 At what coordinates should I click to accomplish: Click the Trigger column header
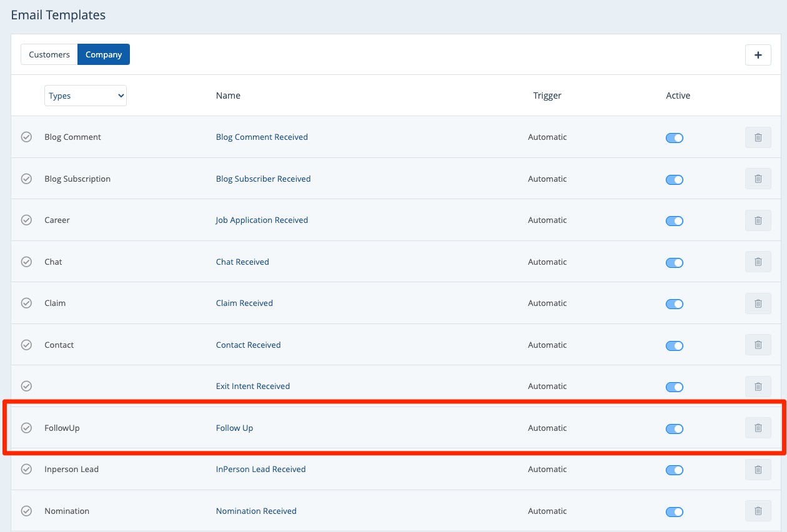point(547,96)
